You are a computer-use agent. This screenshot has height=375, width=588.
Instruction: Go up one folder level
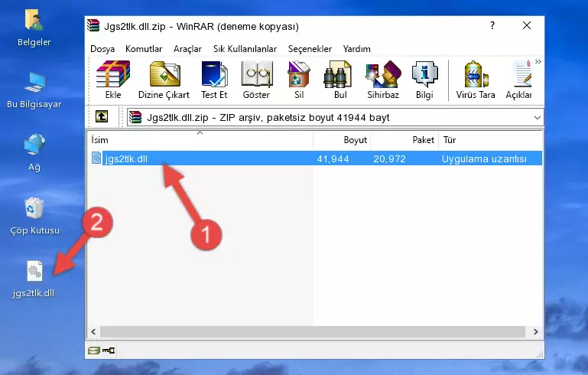(x=102, y=117)
